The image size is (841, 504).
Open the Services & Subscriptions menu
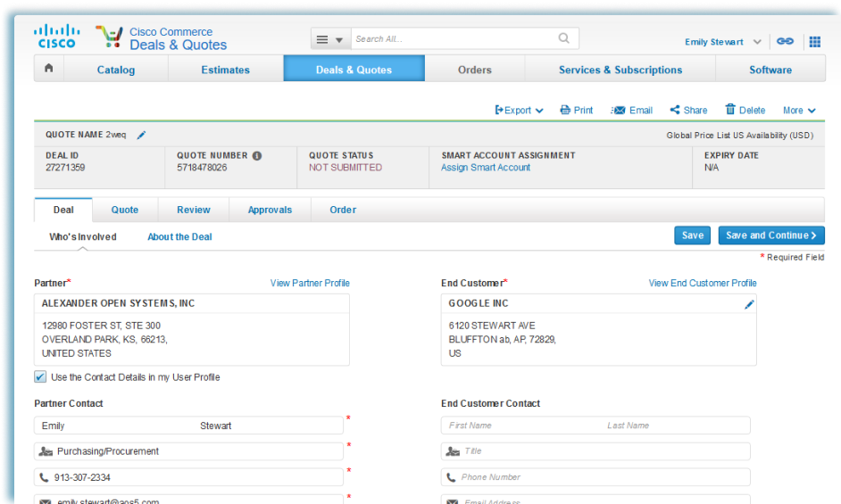click(x=620, y=70)
